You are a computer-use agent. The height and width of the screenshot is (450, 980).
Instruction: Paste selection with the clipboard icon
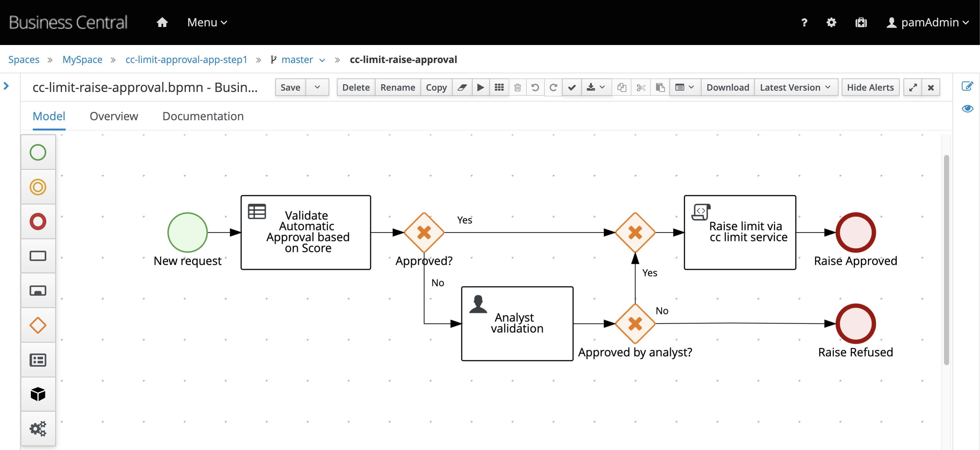point(660,87)
